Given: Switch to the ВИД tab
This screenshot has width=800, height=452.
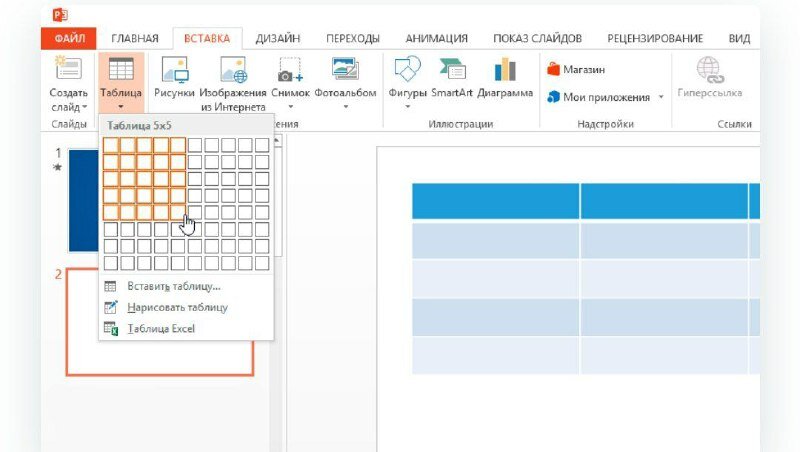Looking at the screenshot, I should pos(739,39).
